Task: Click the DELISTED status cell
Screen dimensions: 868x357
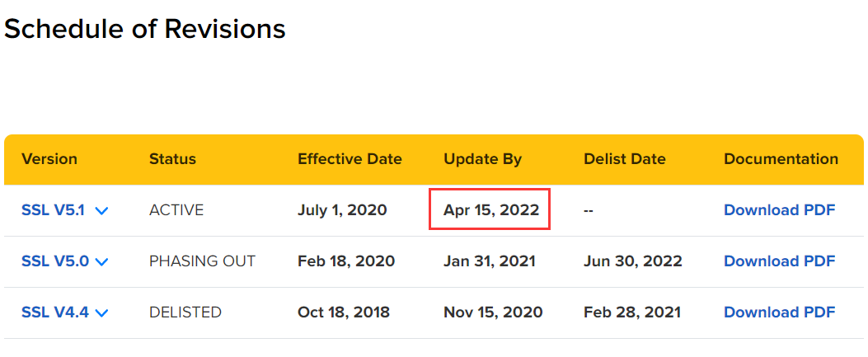Action: [185, 312]
